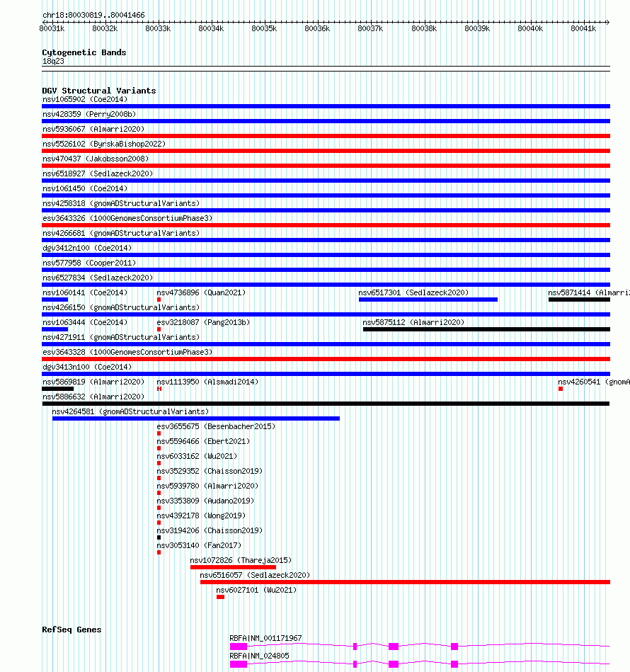630x672 pixels.
Task: Open the RBFA|NM_001171967 transcript label
Action: point(265,638)
